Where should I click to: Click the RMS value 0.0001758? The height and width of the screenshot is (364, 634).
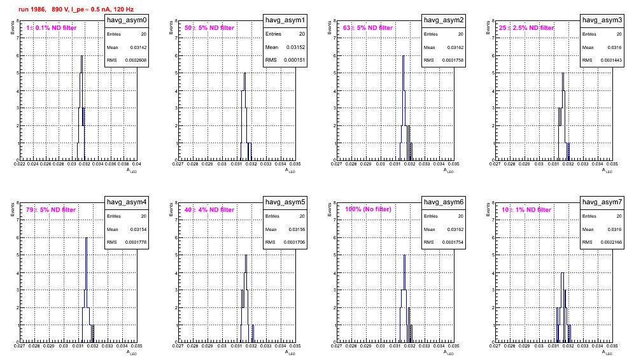(x=453, y=60)
